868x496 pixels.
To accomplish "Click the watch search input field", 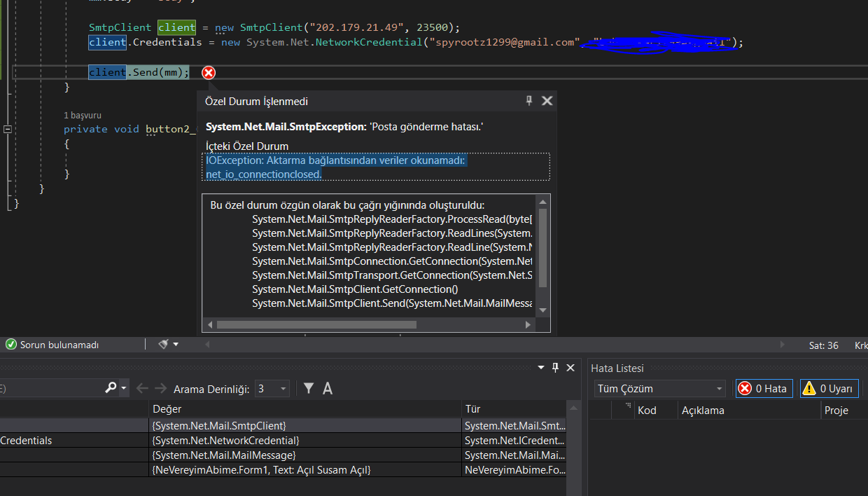I will point(50,388).
